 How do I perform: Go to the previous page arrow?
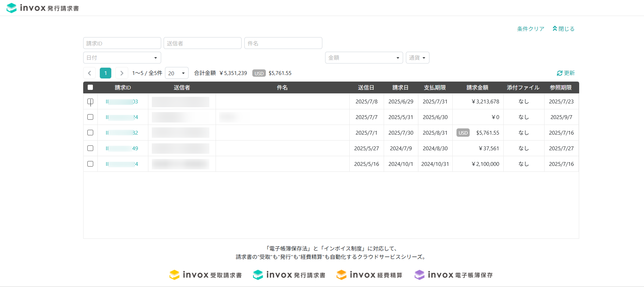point(89,73)
